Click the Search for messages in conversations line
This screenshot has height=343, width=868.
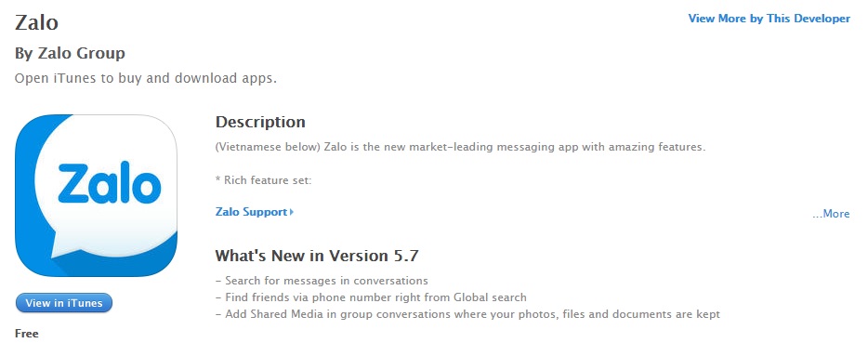[x=322, y=281]
